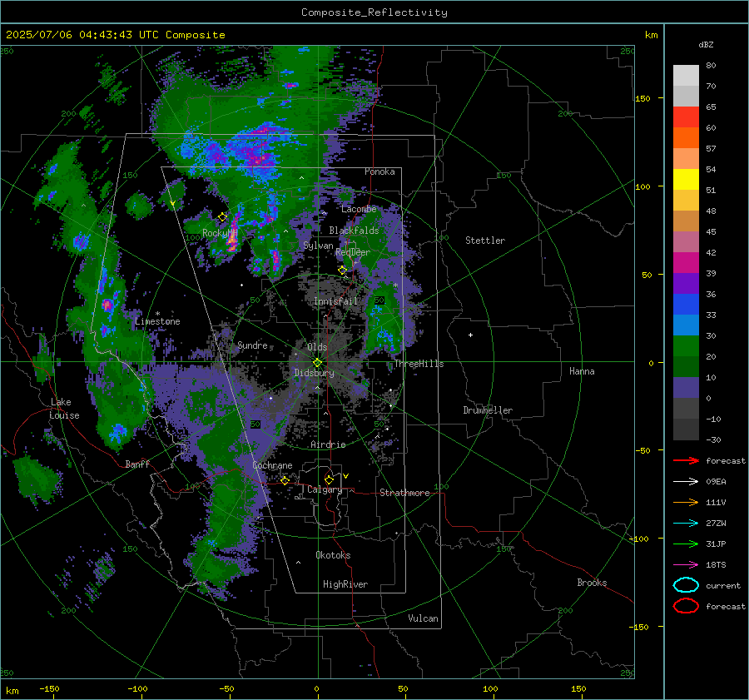Click the purple 36-39 dBZ swatch
Image resolution: width=749 pixels, height=700 pixels.
(x=686, y=284)
